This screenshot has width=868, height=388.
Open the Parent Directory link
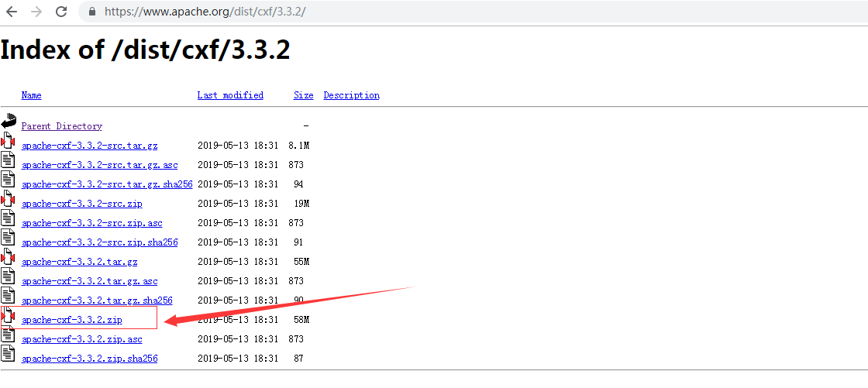click(x=62, y=126)
